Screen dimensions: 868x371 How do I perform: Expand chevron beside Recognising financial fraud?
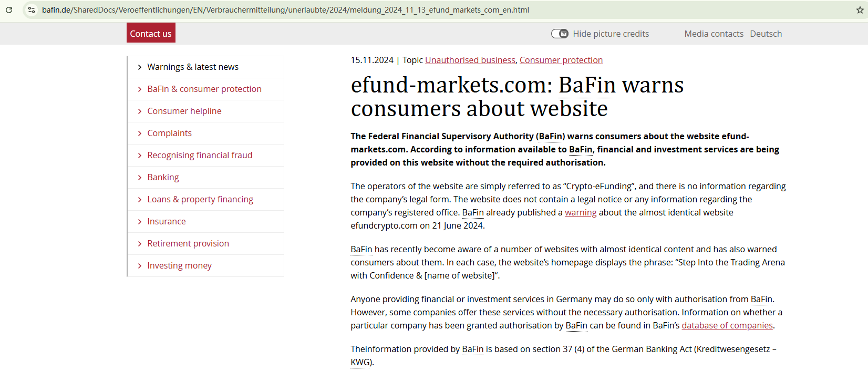pyautogui.click(x=139, y=156)
